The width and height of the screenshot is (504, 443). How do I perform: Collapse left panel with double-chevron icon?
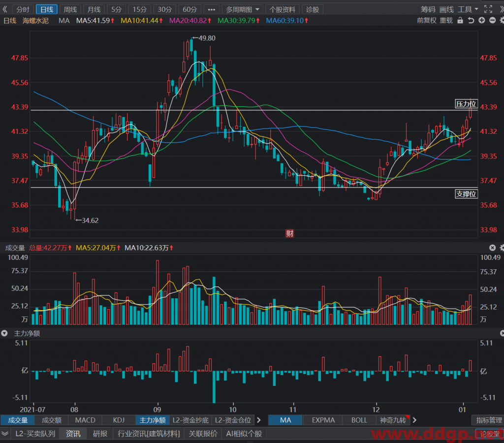(5, 9)
